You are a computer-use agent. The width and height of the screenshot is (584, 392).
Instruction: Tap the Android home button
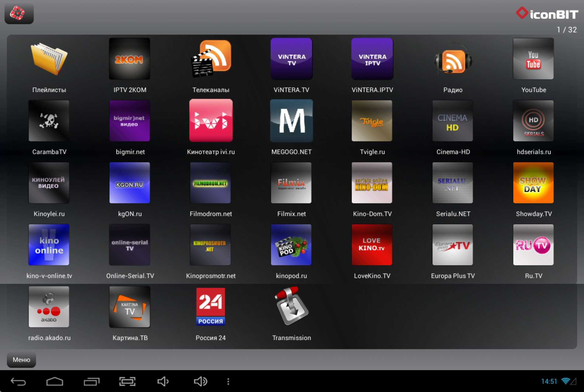click(x=55, y=381)
